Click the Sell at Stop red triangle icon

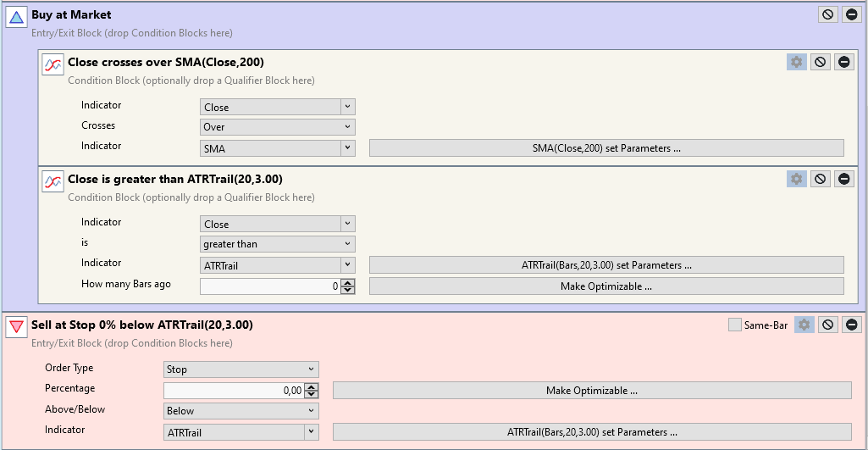16,327
